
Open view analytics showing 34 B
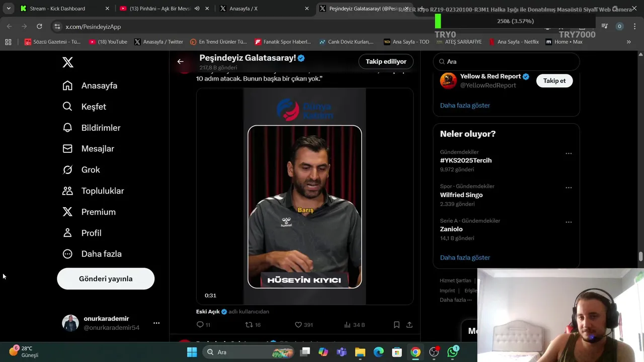tap(354, 325)
